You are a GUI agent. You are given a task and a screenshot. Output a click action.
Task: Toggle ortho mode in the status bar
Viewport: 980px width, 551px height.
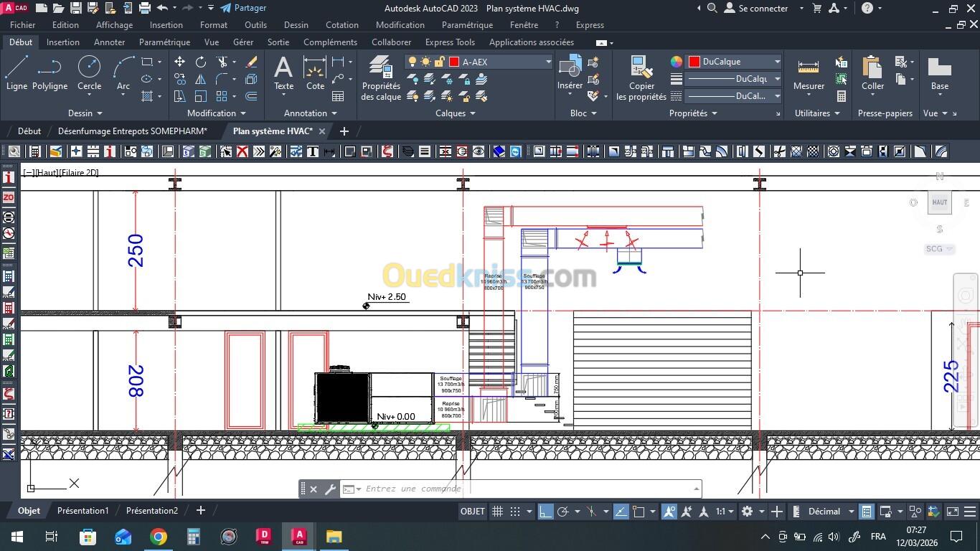546,512
